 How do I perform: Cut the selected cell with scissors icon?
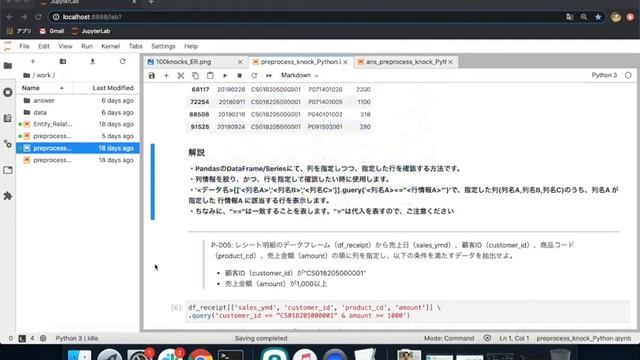click(x=181, y=76)
